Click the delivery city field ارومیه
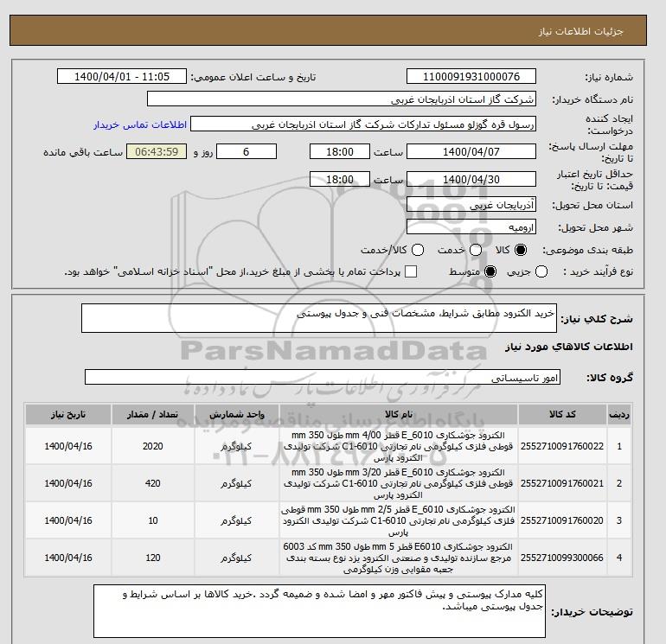 pos(471,227)
